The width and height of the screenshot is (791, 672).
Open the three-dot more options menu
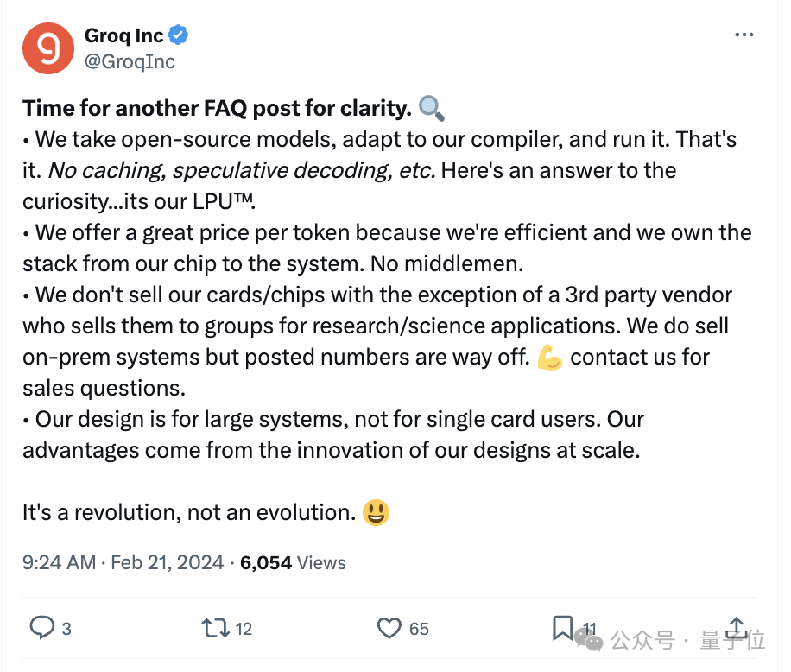(x=744, y=35)
